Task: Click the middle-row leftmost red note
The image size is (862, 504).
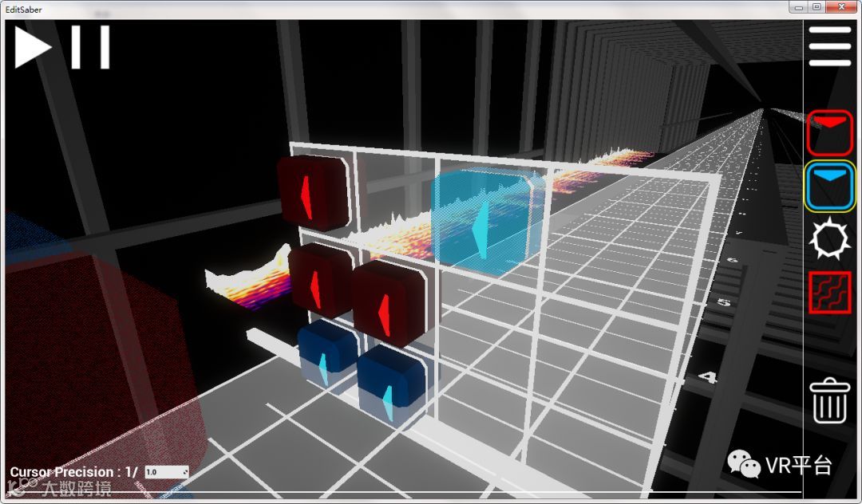Action: pos(320,280)
